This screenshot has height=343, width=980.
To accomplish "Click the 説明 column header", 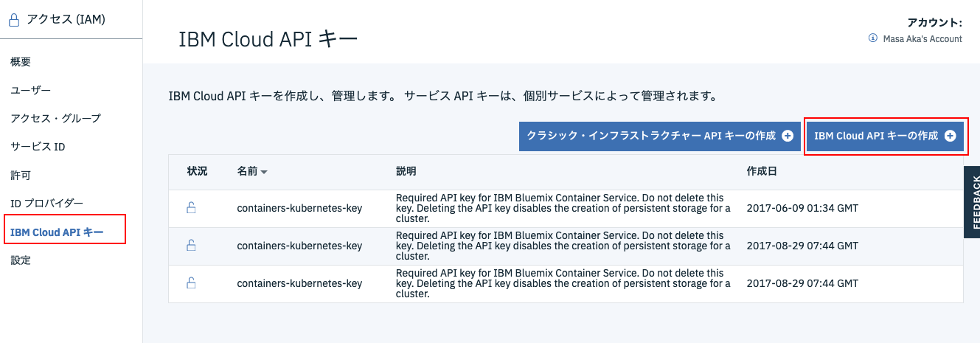I will pos(406,171).
